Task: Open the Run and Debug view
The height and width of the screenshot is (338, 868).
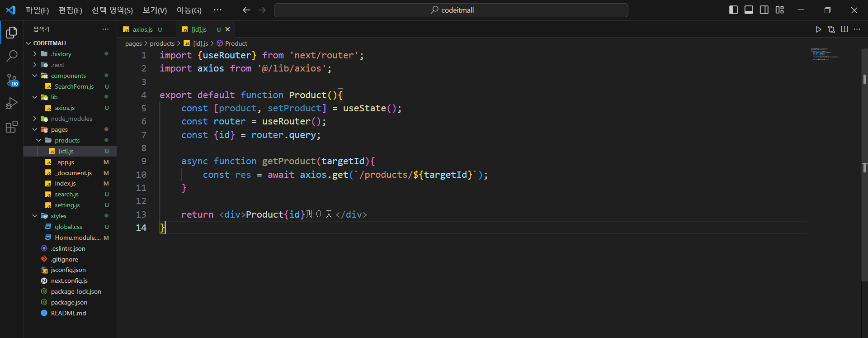Action: (x=12, y=104)
